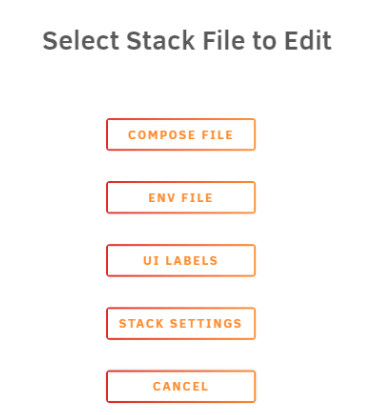Edit the UI Labels file
This screenshot has height=415, width=379.
pyautogui.click(x=181, y=260)
